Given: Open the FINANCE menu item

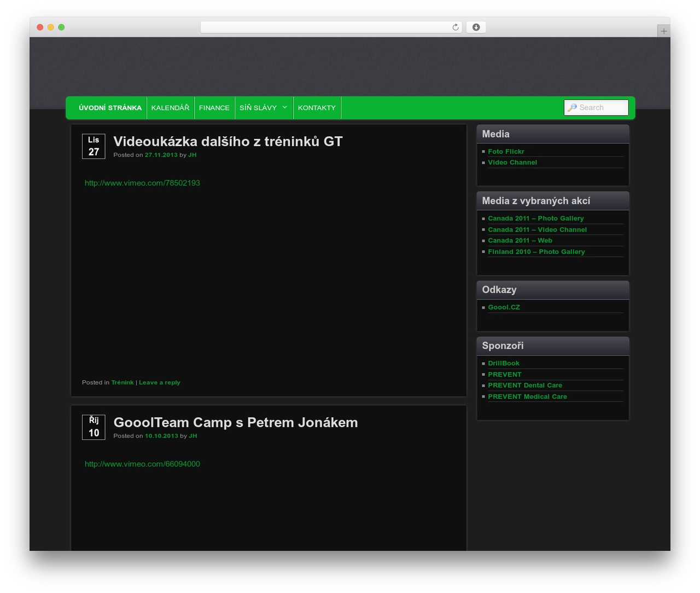Looking at the screenshot, I should point(214,108).
